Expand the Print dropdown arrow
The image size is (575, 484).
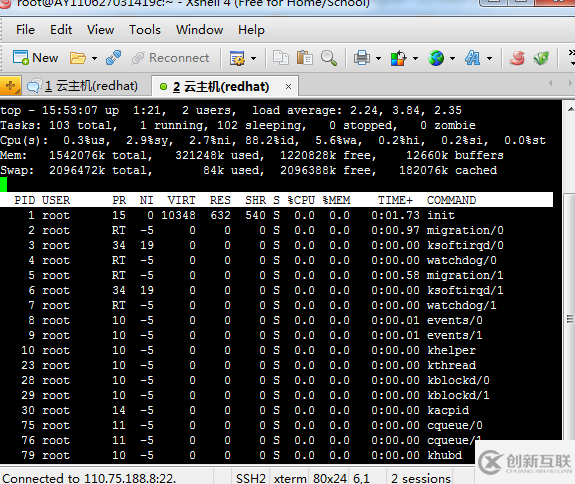pyautogui.click(x=378, y=58)
